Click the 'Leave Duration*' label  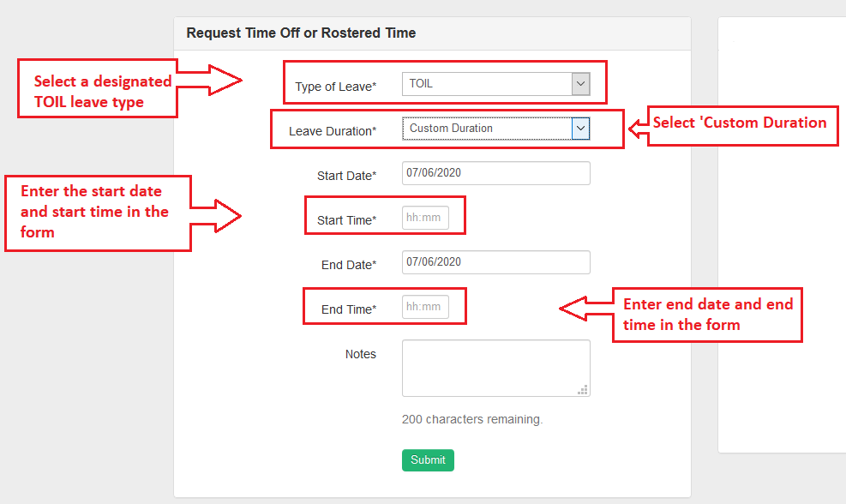tap(332, 131)
